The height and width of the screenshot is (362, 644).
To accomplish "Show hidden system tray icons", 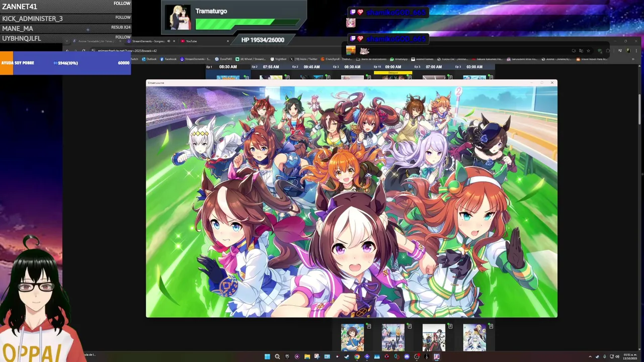I will pyautogui.click(x=590, y=357).
